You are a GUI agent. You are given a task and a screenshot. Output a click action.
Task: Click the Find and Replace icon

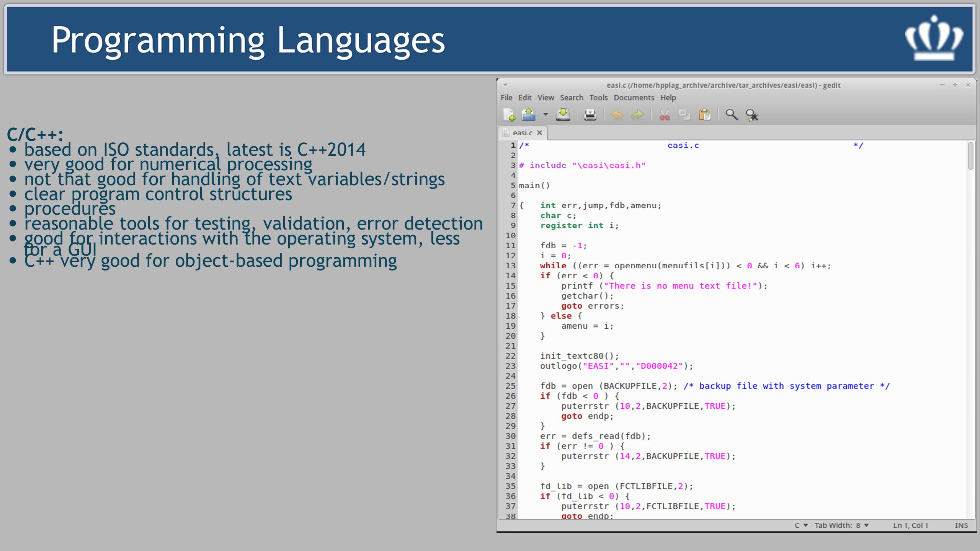pyautogui.click(x=752, y=115)
